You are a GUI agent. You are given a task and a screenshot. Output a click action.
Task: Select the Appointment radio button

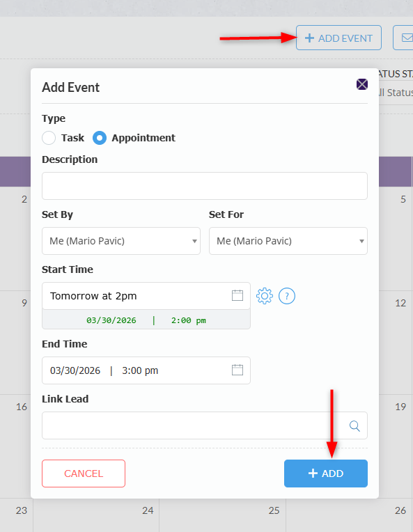(100, 138)
